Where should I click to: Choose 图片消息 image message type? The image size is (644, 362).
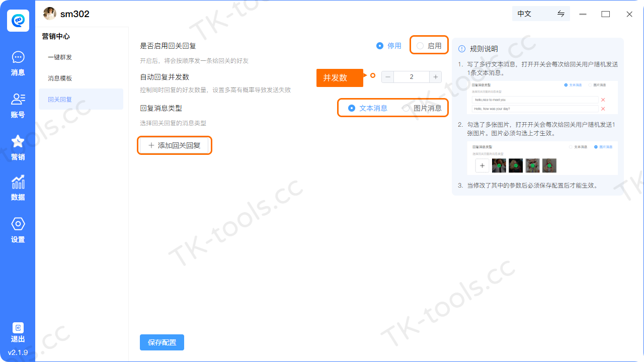coord(422,108)
